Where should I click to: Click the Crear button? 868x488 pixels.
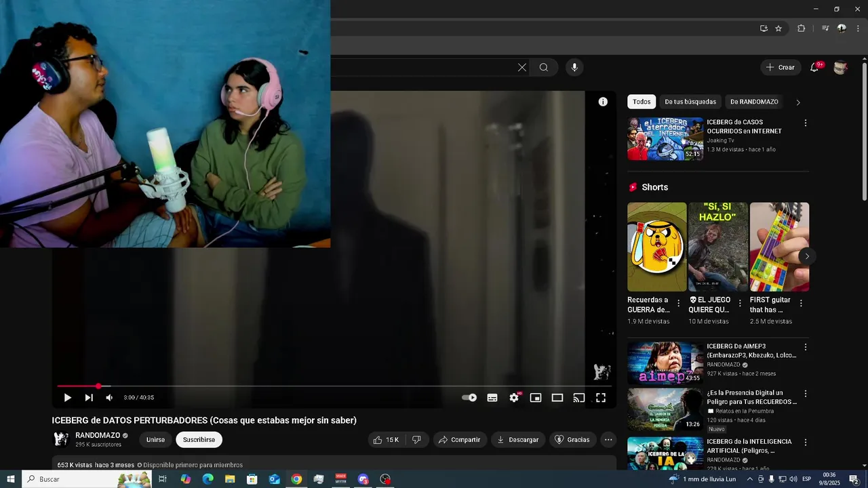click(x=780, y=67)
